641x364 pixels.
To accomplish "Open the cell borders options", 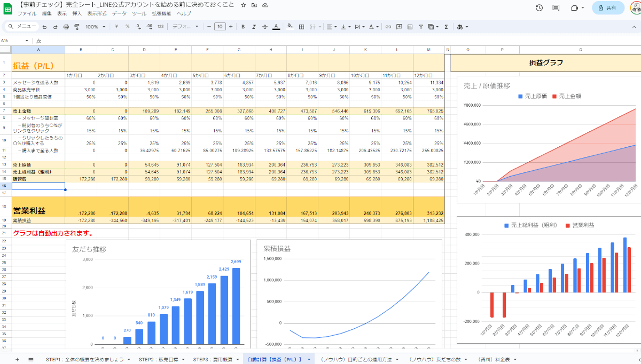I will click(x=301, y=27).
